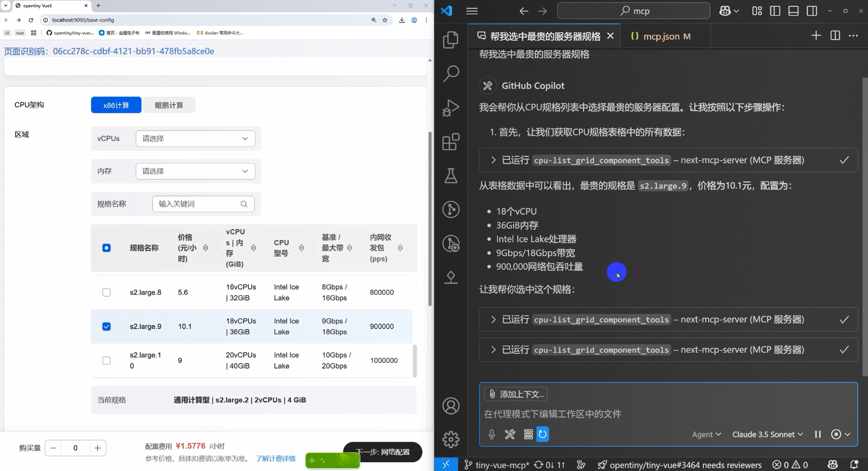
Task: Click the Copilot icon in the status bar
Action: click(832, 464)
